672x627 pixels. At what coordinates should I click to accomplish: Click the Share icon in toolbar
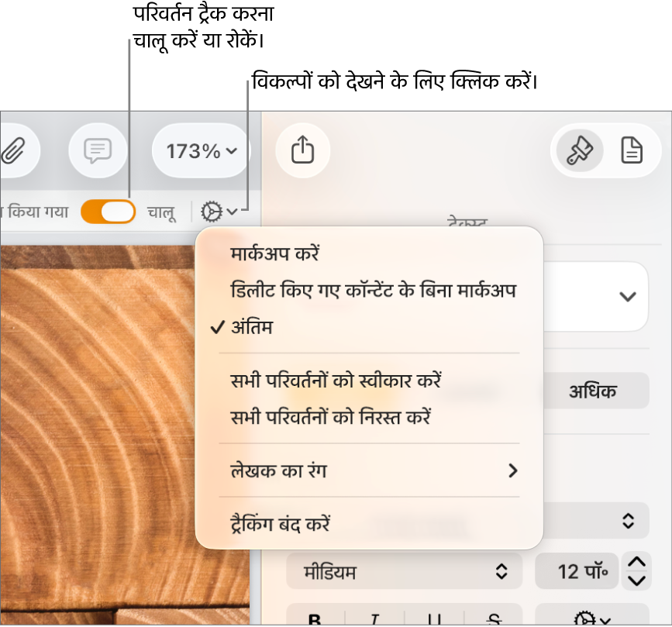[x=302, y=150]
